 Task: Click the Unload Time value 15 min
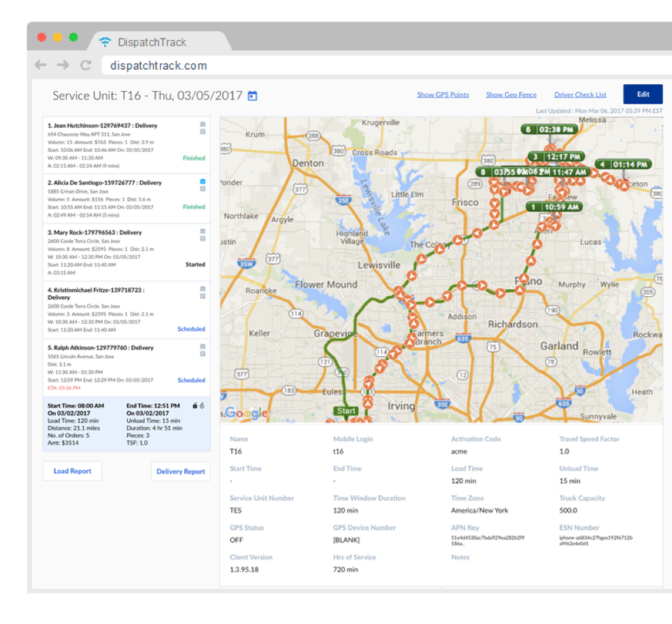tap(570, 480)
